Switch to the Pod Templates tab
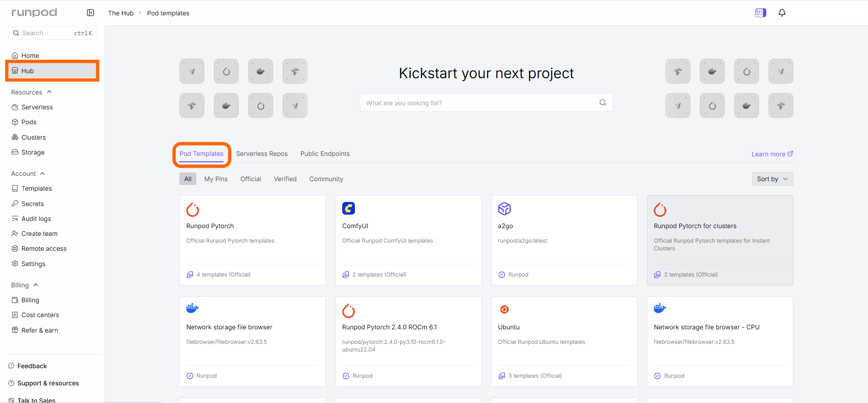The width and height of the screenshot is (868, 403). [x=202, y=154]
